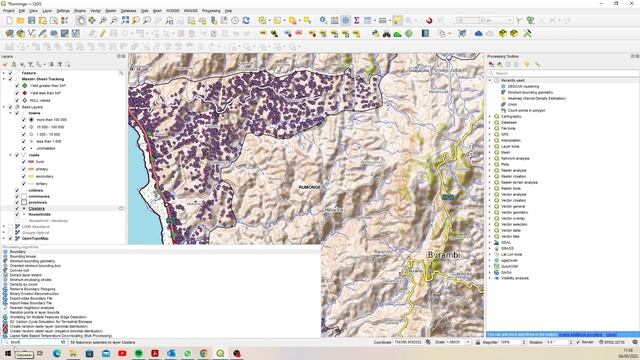The height and width of the screenshot is (360, 640).
Task: Open Chrome from the taskbar
Action: (204, 353)
